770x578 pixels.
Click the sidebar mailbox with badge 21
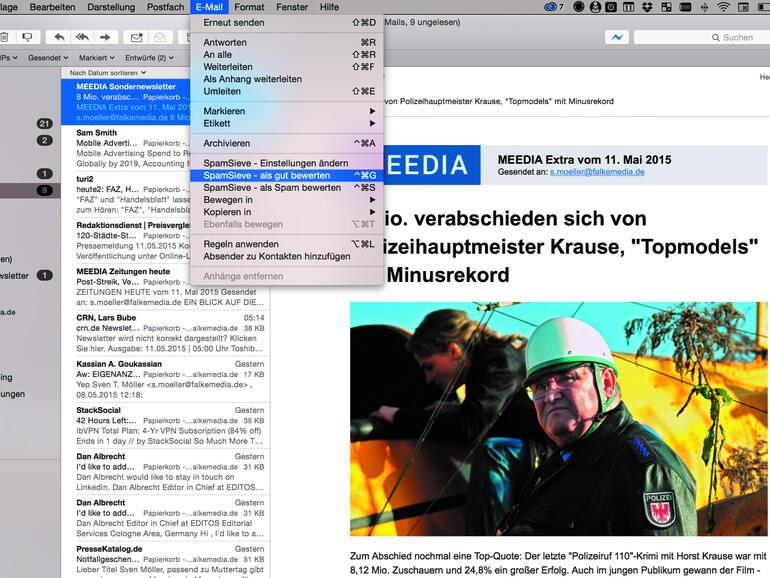(30, 124)
